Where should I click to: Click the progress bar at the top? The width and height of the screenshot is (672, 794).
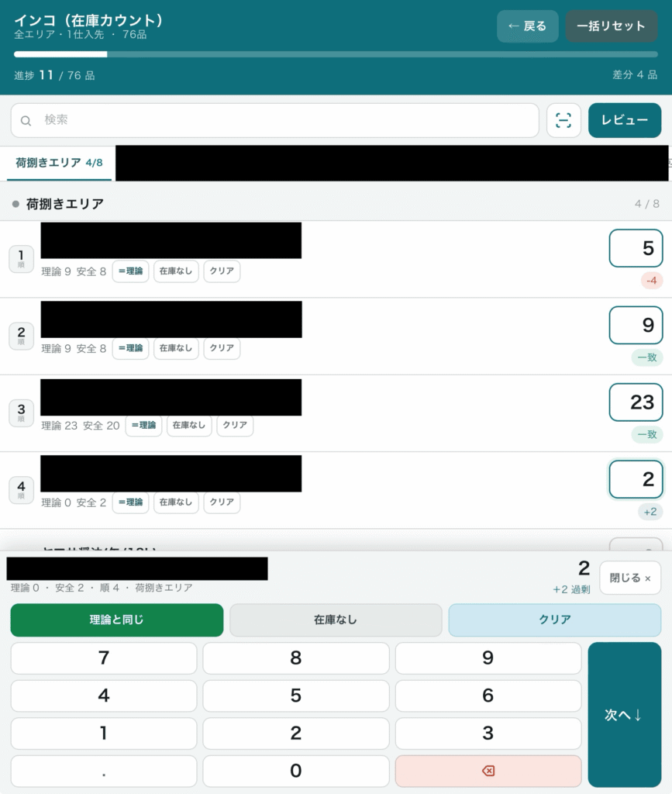point(336,54)
